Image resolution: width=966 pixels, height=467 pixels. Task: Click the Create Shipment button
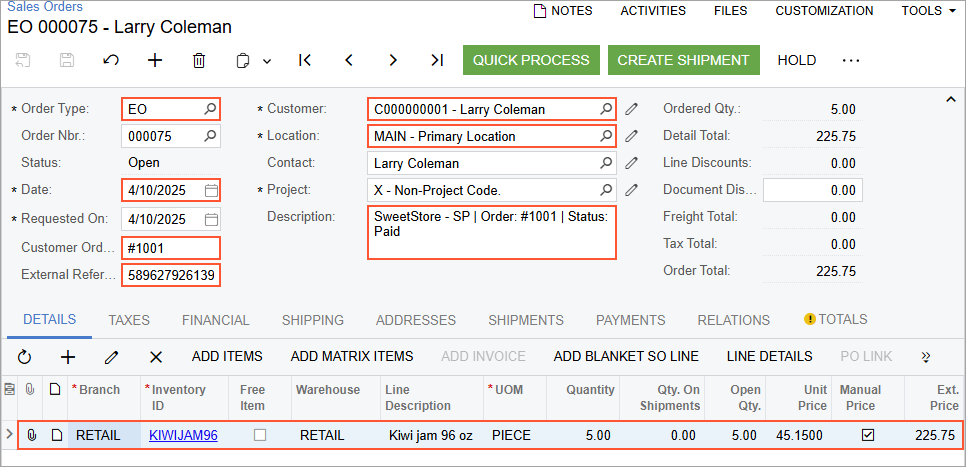pyautogui.click(x=683, y=60)
